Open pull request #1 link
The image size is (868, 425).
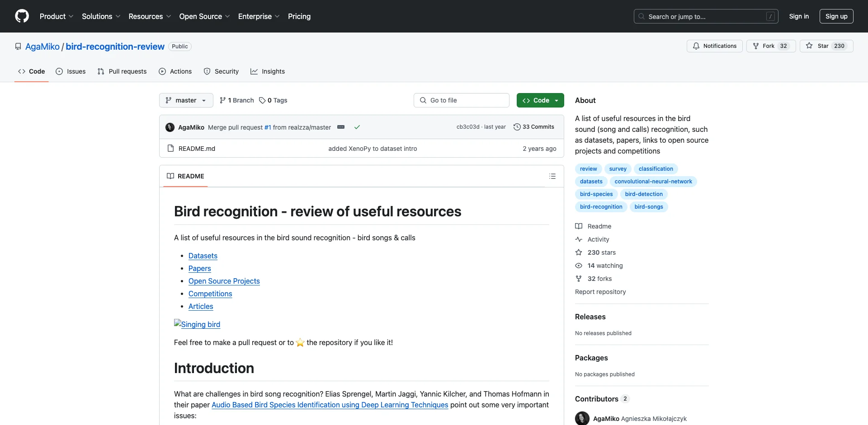[268, 127]
